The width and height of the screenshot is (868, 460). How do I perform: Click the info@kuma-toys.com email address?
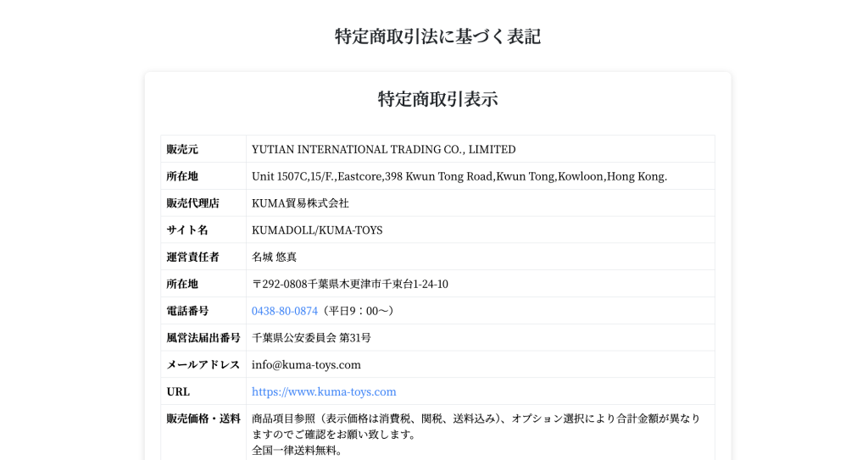306,365
